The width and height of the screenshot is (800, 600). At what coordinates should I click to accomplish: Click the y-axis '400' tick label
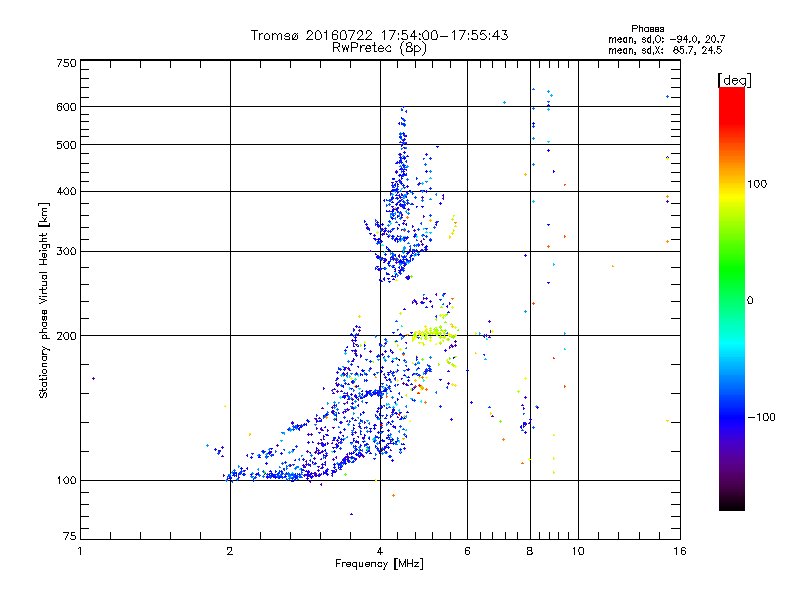66,191
